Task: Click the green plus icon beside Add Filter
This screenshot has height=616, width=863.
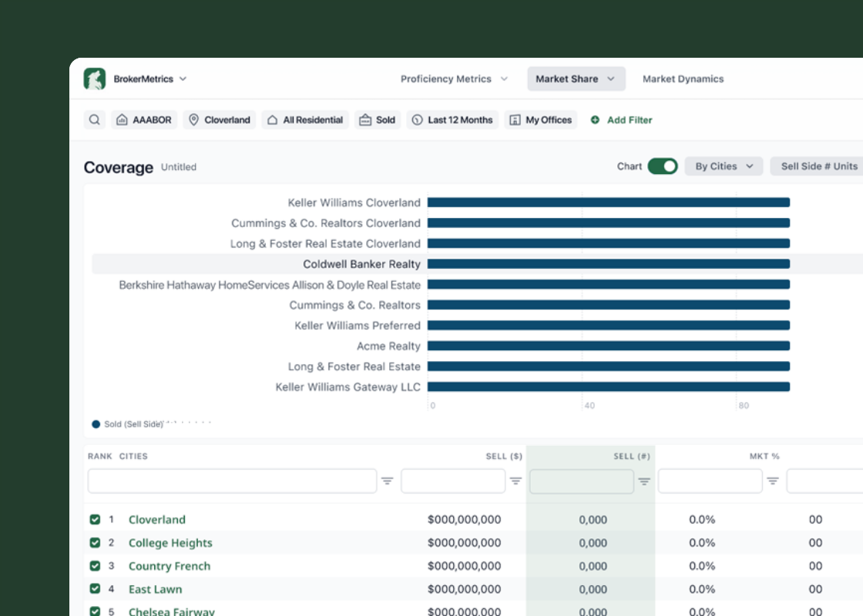Action: pyautogui.click(x=595, y=120)
